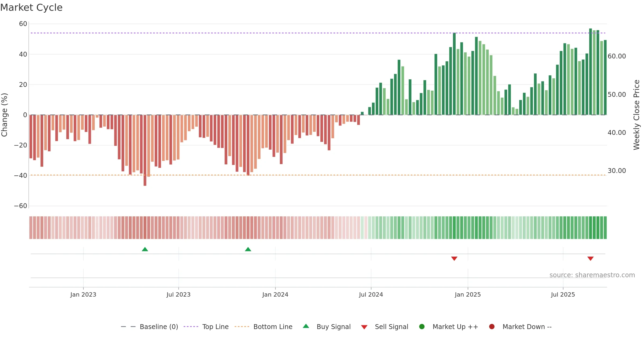Toggle the Top Line legend entry
Viewport: 644px width, 362px height.
tap(206, 327)
